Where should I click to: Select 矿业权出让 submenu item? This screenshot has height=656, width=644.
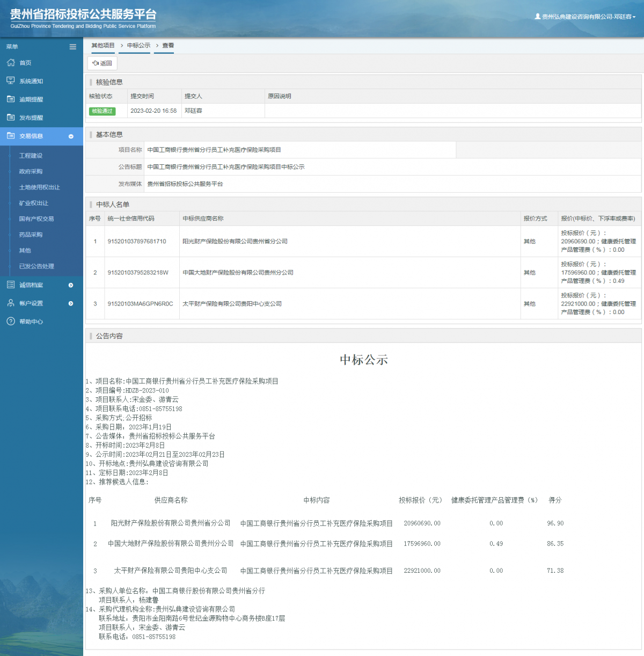pyautogui.click(x=34, y=203)
